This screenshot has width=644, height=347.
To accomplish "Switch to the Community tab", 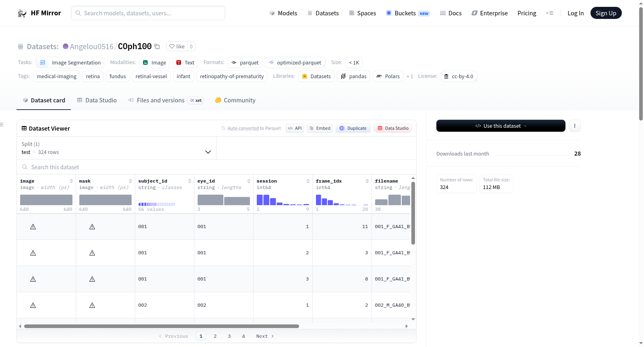I will click(x=235, y=100).
